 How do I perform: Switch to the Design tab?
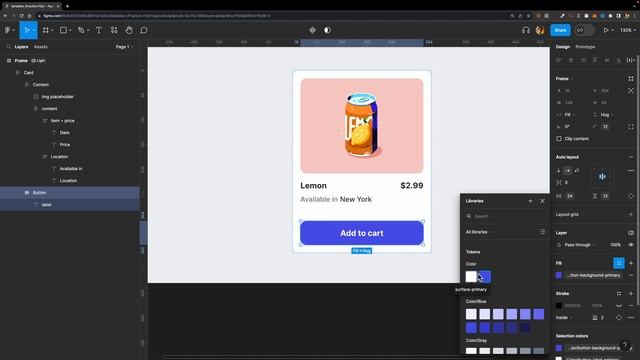[x=562, y=47]
